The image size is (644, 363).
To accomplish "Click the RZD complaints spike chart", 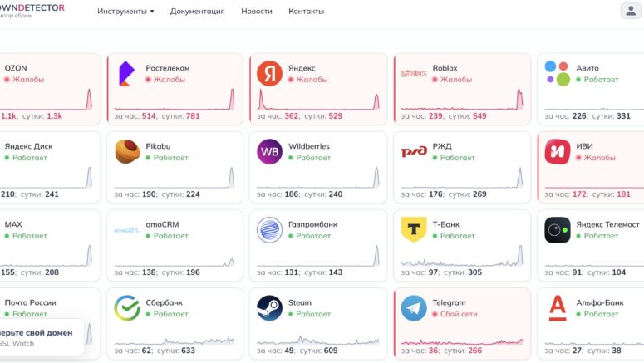I will click(462, 178).
